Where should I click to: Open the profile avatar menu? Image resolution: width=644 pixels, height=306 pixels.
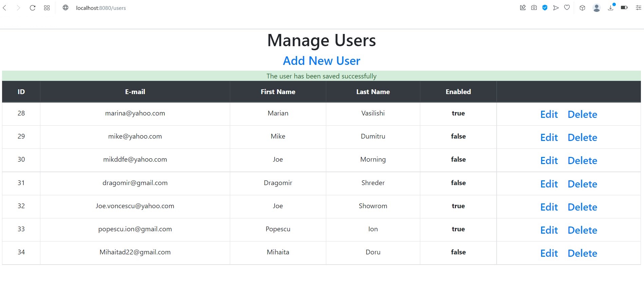click(596, 7)
